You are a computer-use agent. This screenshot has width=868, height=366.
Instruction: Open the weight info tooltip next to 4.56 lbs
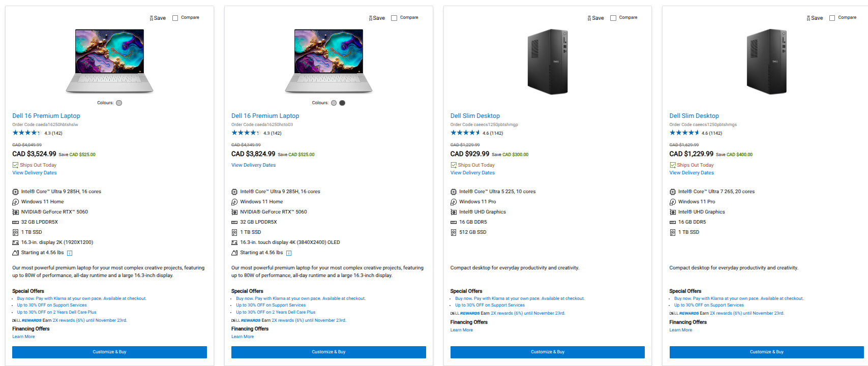click(69, 252)
